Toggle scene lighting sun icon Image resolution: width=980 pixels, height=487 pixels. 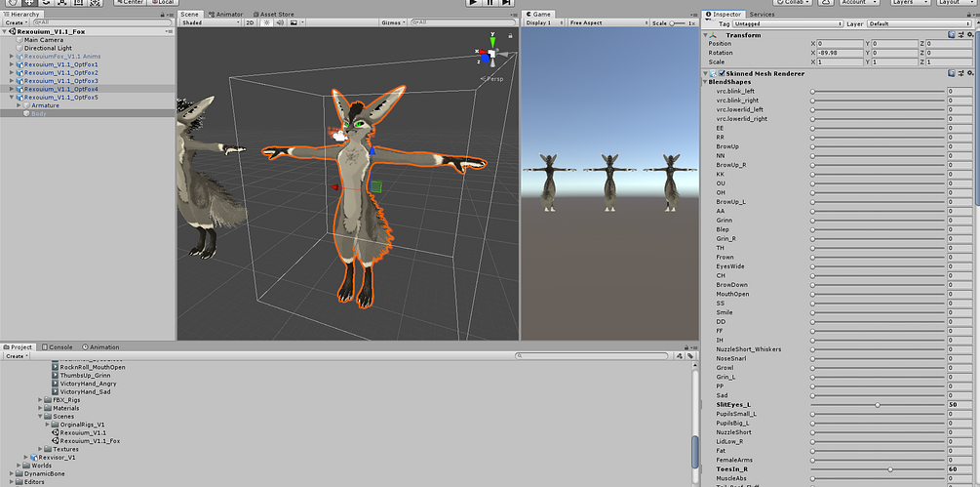[266, 22]
